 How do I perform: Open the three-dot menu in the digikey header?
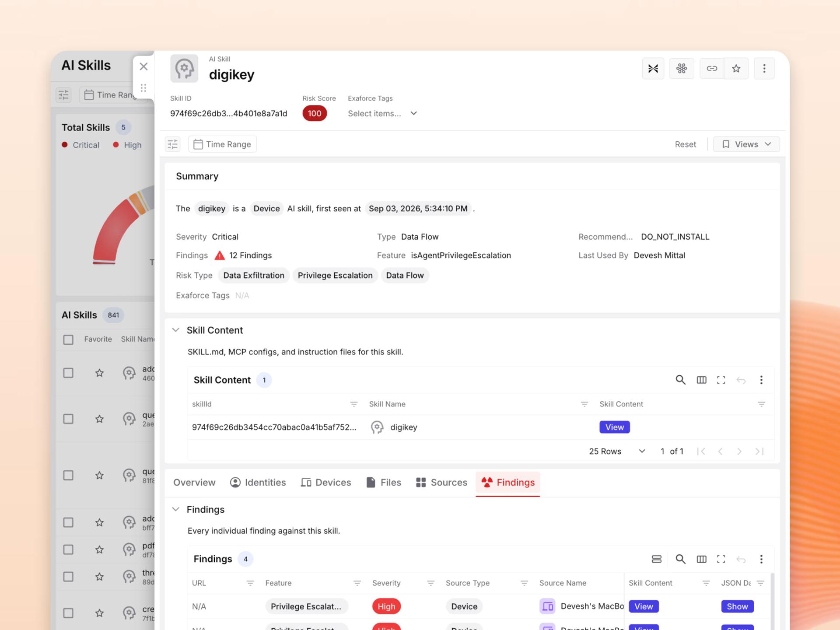pyautogui.click(x=764, y=69)
